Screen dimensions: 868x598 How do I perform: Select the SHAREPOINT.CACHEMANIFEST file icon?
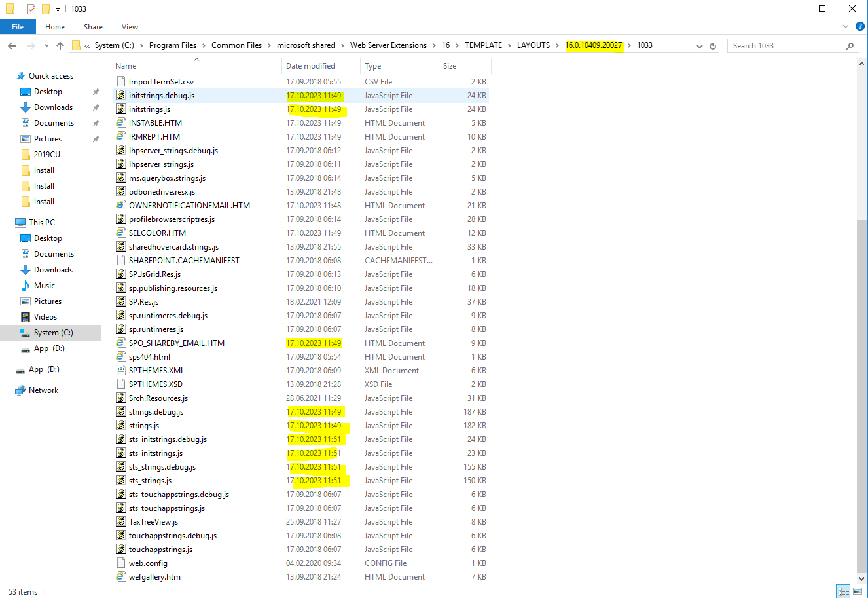coord(120,261)
